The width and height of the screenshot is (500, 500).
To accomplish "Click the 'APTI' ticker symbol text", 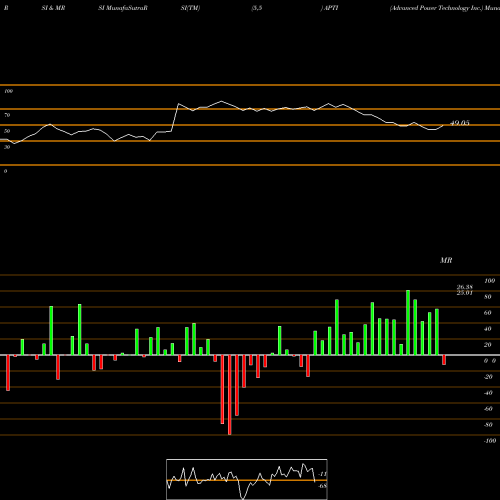I will click(x=331, y=8).
